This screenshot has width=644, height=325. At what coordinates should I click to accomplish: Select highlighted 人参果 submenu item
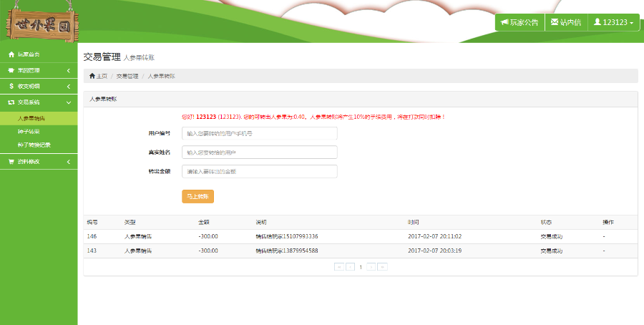(x=39, y=118)
